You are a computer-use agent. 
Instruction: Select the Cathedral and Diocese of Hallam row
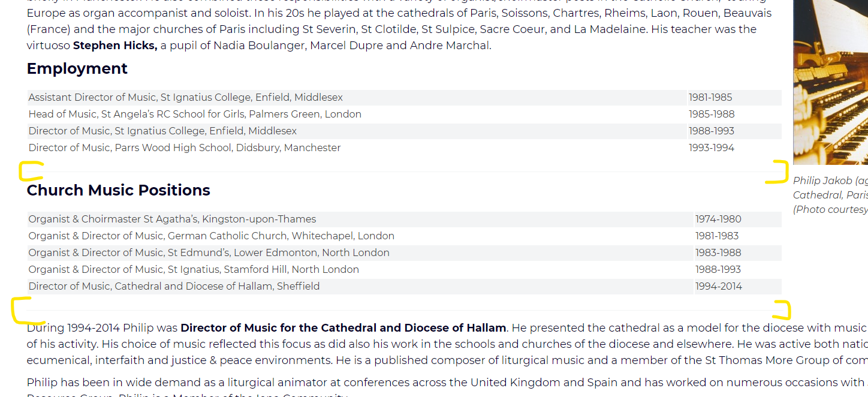pos(174,287)
